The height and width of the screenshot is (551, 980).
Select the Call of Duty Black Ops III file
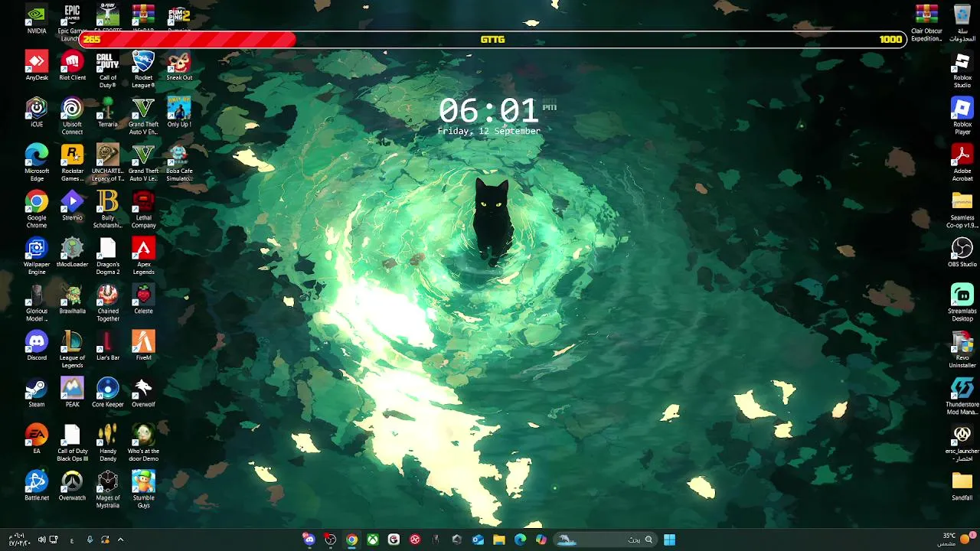[72, 443]
